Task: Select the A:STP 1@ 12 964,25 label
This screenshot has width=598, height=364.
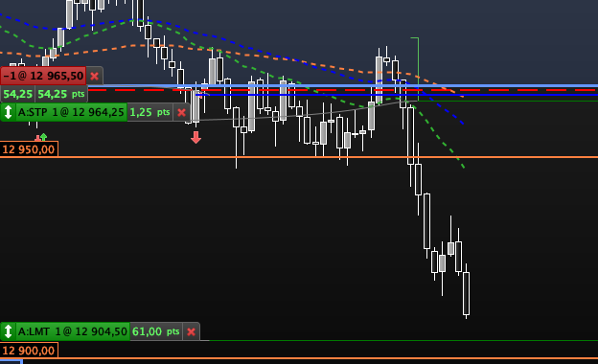Action: click(x=71, y=112)
